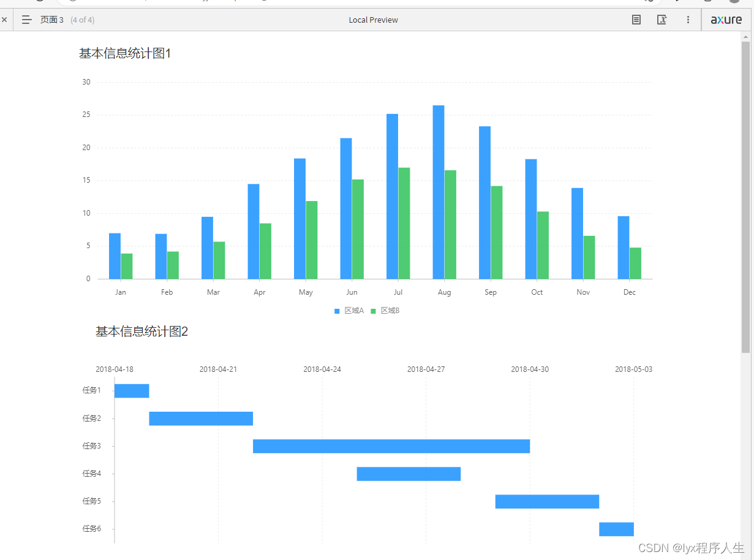Click the blue 区域A legend color square
Image resolution: width=754 pixels, height=560 pixels.
coord(336,311)
